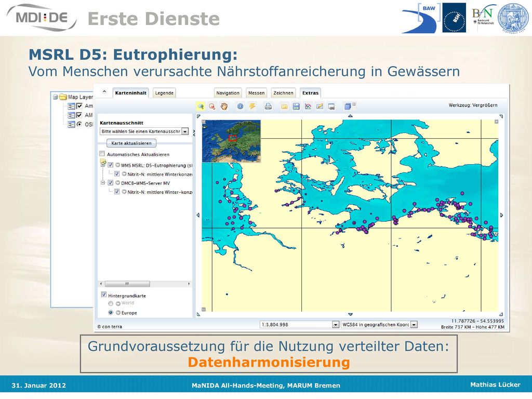Pan map southwest with corner arrow

(x=198, y=314)
